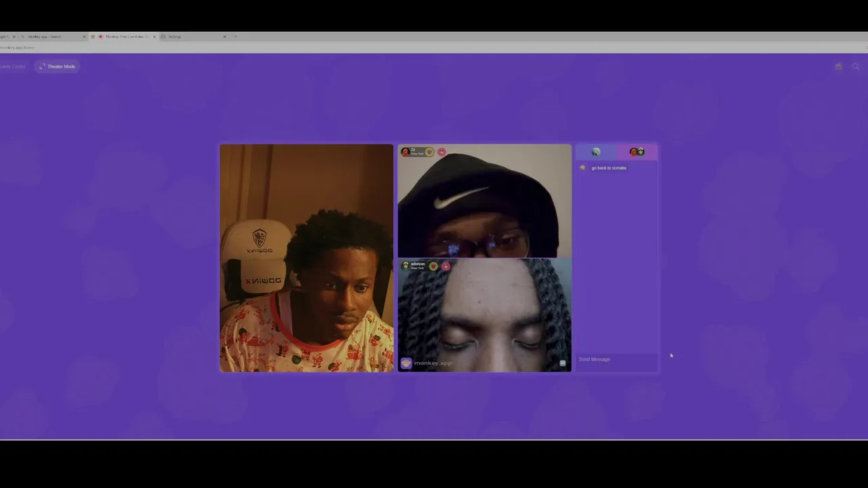Screen dimensions: 868x488
Task: Select the paired-avatars chat tab
Action: [x=637, y=152]
